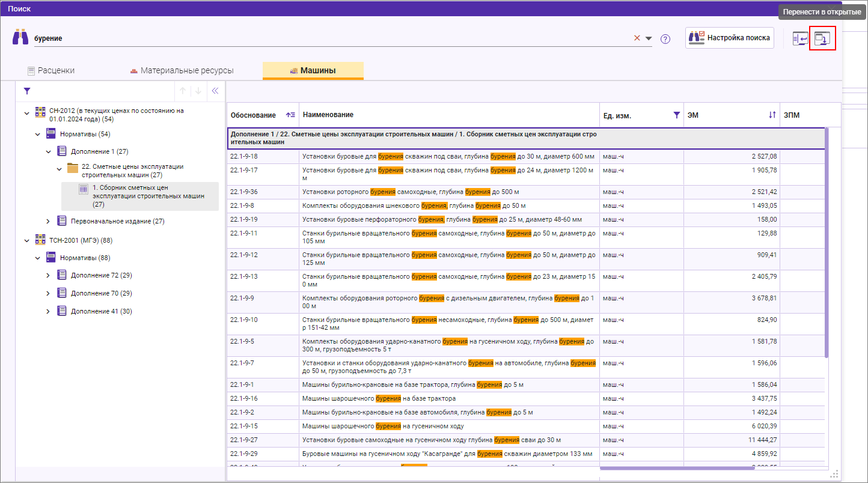Viewport: 868px width, 483px height.
Task: Click the Дополнение 70 book icon
Action: 62,293
